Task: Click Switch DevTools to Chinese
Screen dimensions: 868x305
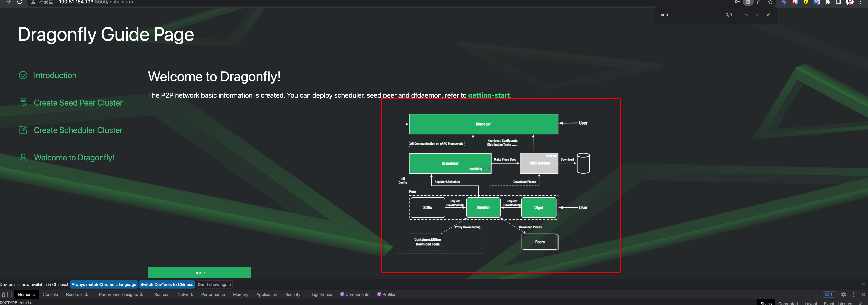Action: pos(166,284)
